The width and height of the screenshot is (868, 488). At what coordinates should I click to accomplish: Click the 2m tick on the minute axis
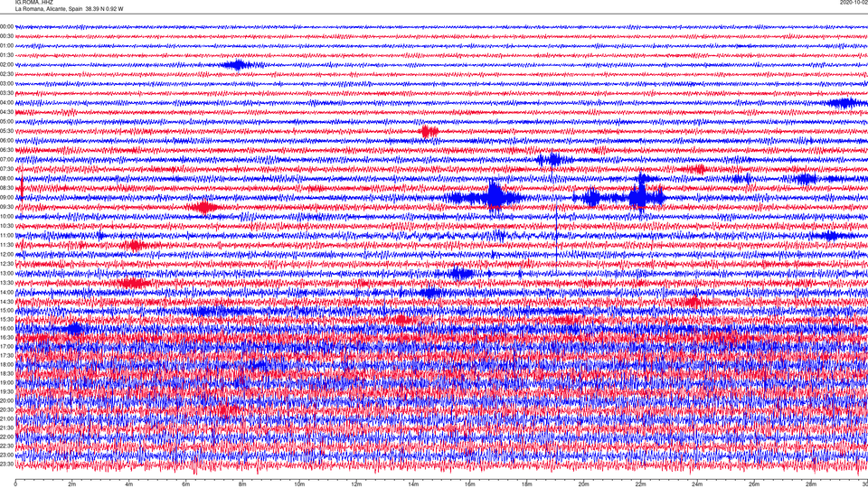tap(72, 484)
